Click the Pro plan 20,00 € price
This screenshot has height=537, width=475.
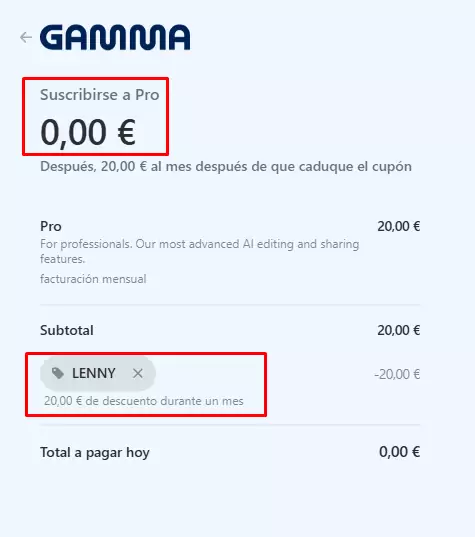pos(399,226)
